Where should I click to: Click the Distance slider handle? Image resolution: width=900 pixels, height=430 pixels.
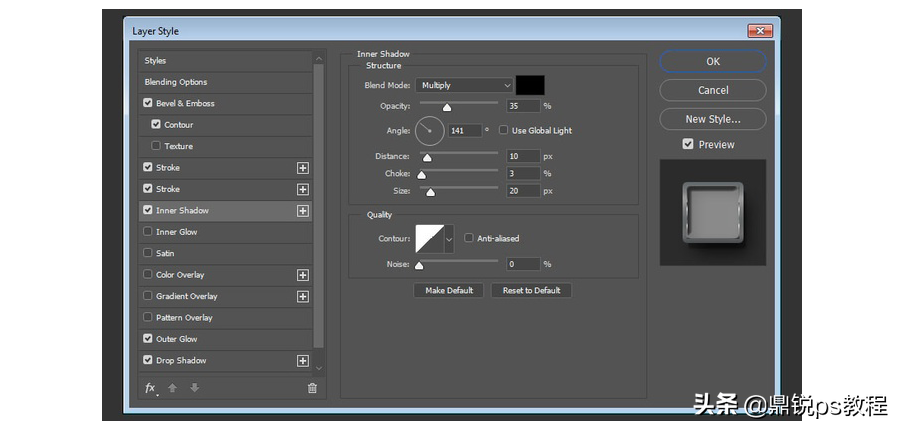(426, 158)
